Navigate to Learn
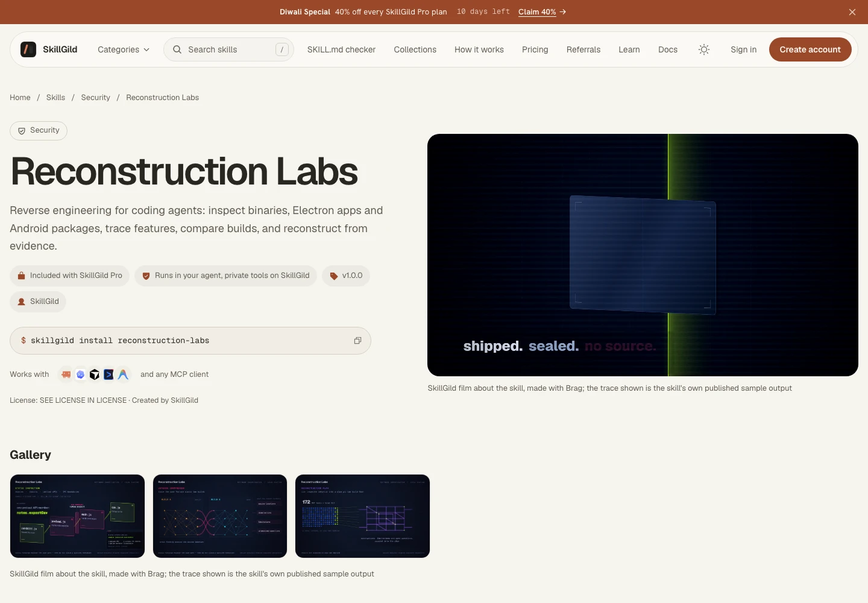The width and height of the screenshot is (868, 603). click(x=629, y=49)
